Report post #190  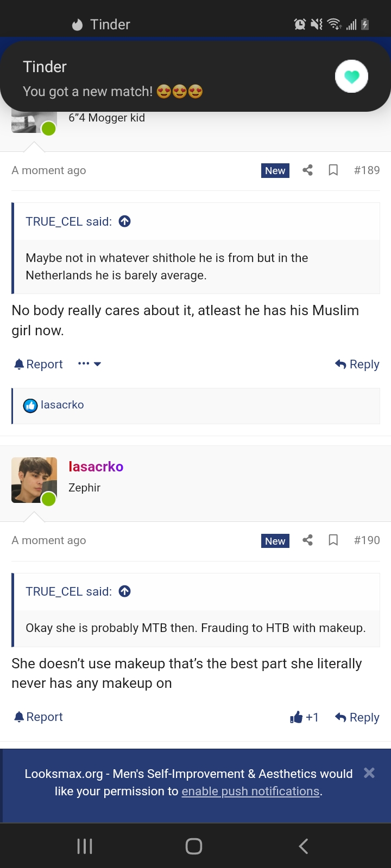pyautogui.click(x=39, y=717)
